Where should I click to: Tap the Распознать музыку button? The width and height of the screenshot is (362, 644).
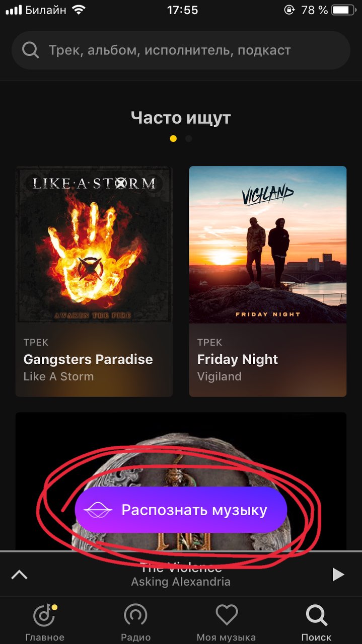click(x=181, y=510)
